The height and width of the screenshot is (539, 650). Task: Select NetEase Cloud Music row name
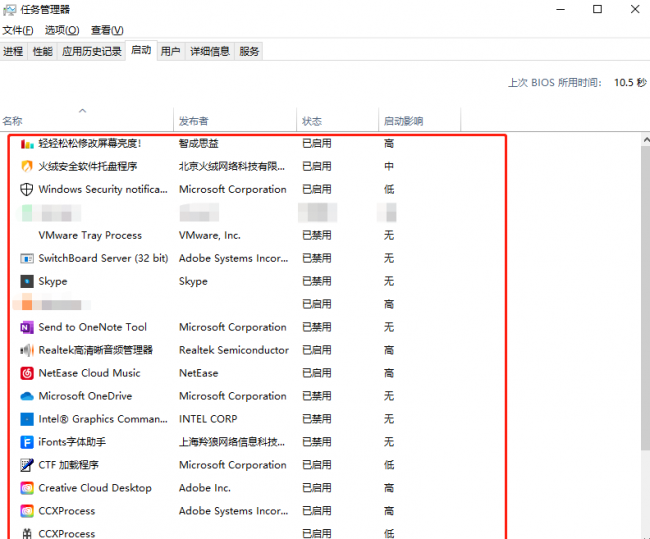click(90, 373)
